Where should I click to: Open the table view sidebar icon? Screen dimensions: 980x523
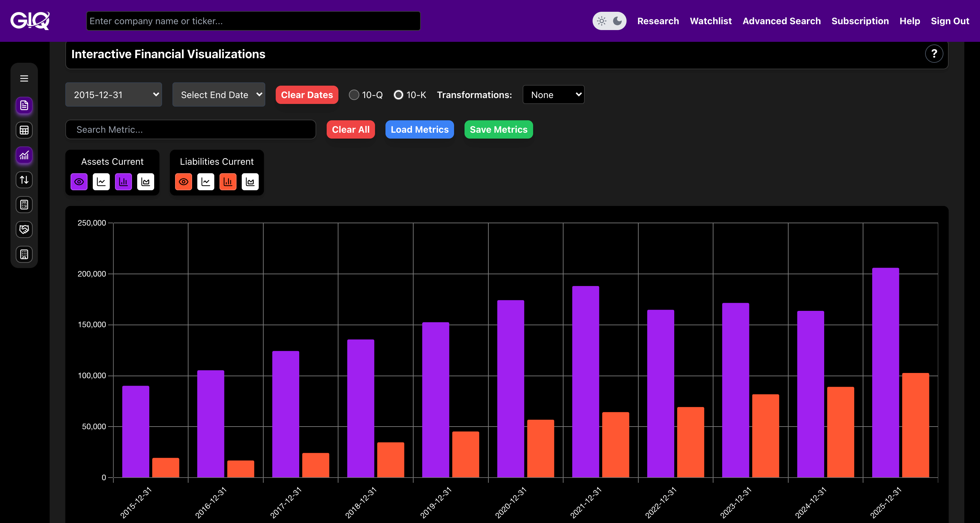(x=24, y=130)
